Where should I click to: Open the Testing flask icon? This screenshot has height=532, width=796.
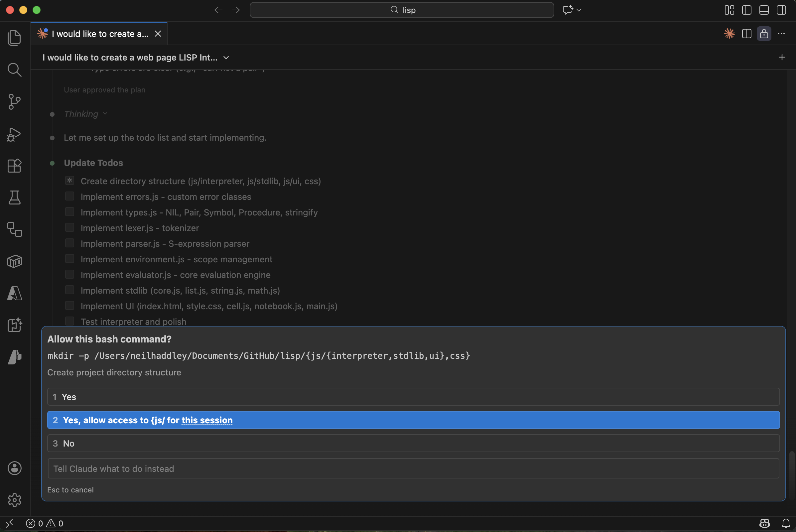point(14,198)
